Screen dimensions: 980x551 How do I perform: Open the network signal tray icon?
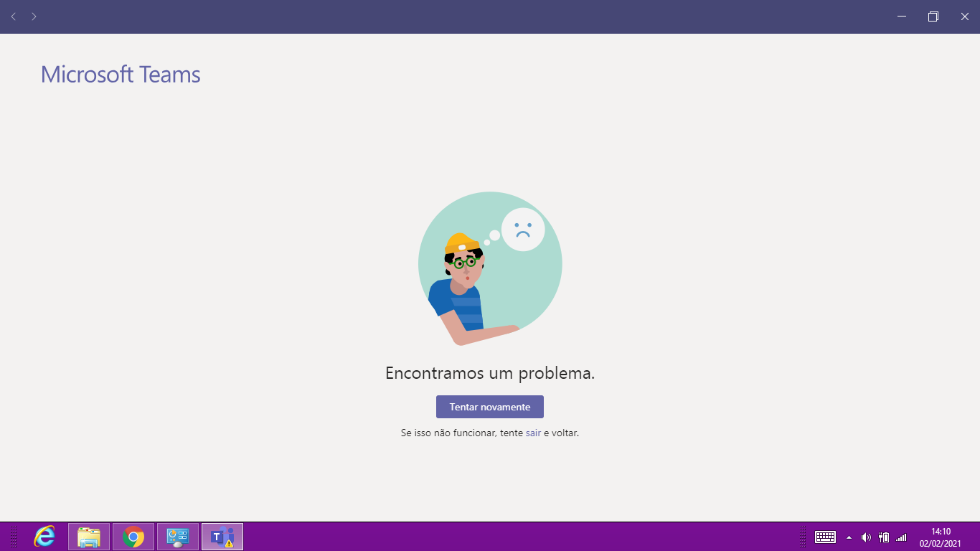click(x=901, y=537)
